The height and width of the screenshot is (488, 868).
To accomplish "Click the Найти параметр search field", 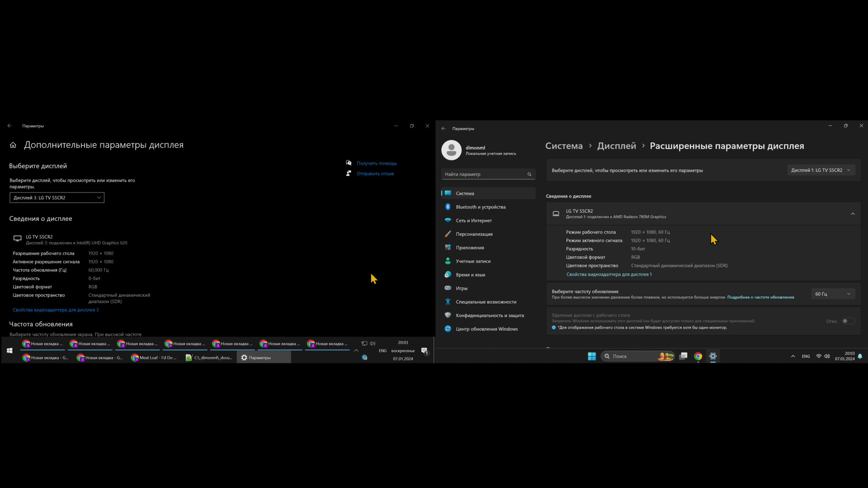I will click(484, 174).
